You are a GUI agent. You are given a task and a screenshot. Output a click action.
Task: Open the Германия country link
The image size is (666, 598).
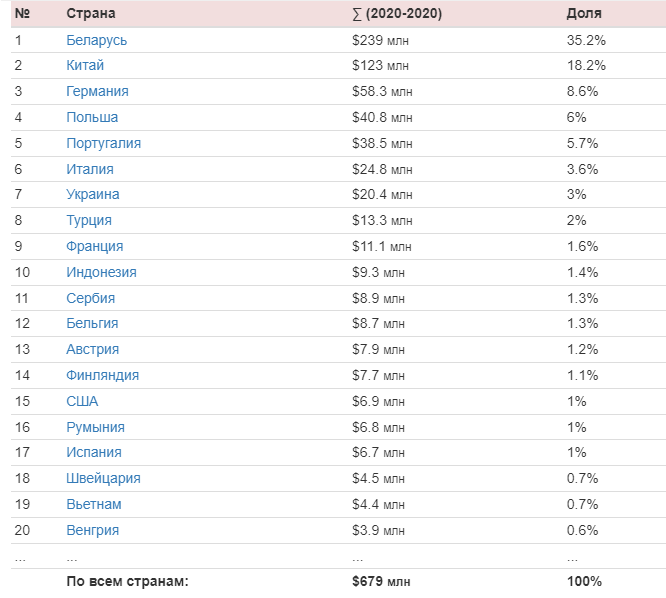[x=97, y=91]
